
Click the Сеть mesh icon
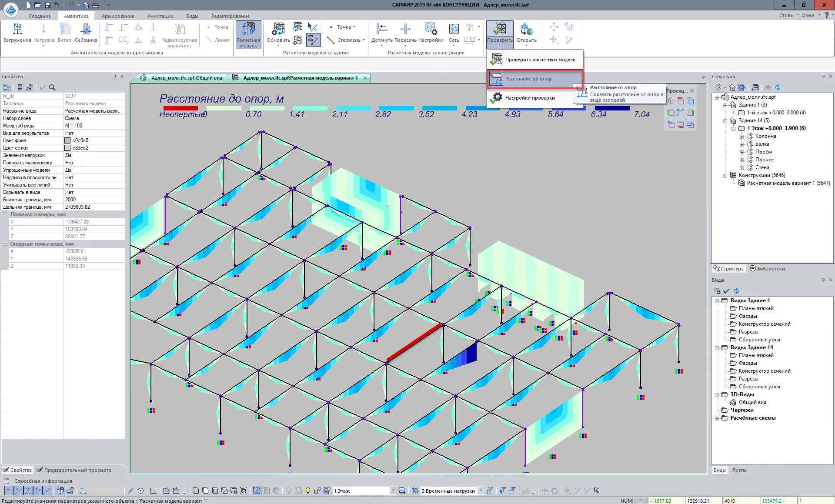(x=454, y=30)
